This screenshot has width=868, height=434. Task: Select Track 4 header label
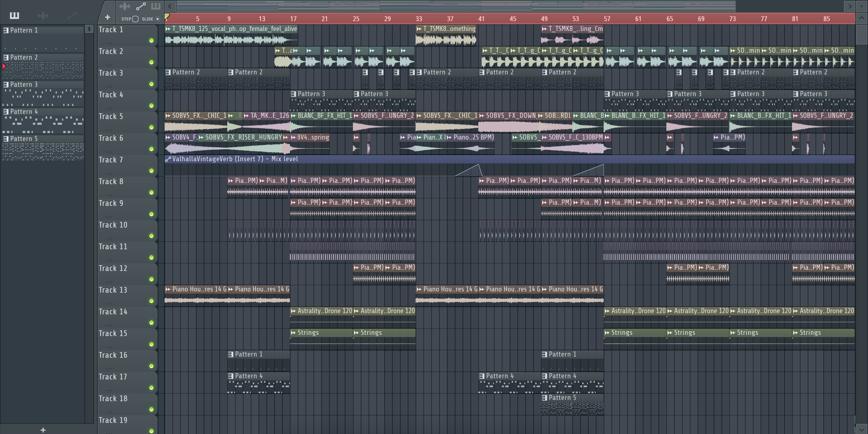(x=111, y=95)
